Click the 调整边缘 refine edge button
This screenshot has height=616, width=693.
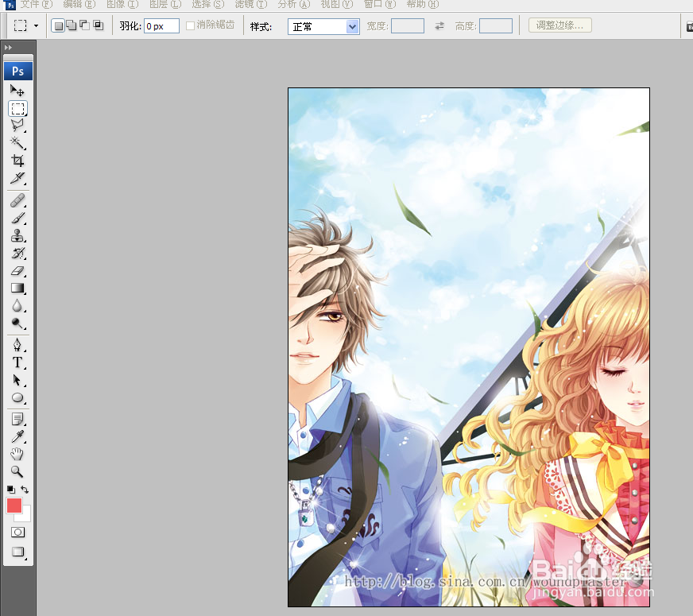560,25
